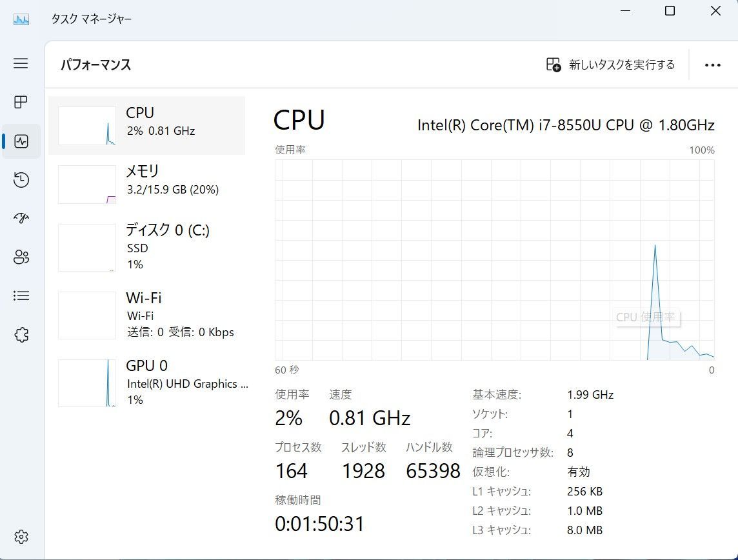Expand the navigation sidebar with hamburger menu
Screen dimensions: 738x560
(21, 63)
